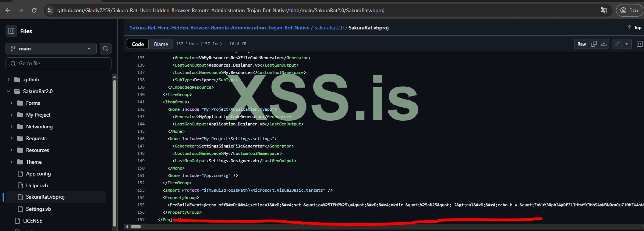
Task: Click the repository name breadcrumb link
Action: [219, 28]
